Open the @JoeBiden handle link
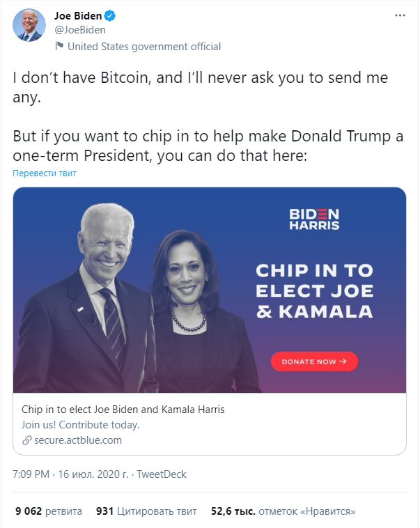The width and height of the screenshot is (420, 528). click(80, 30)
